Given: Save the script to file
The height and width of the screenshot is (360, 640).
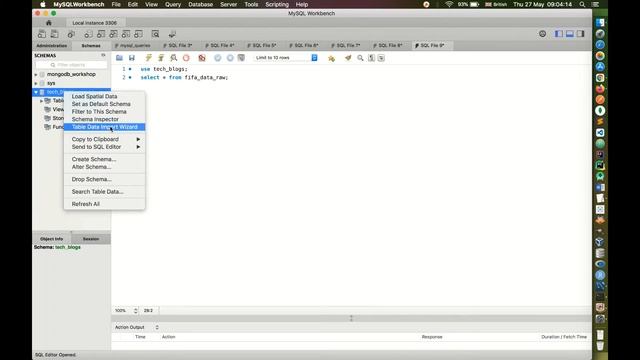Looking at the screenshot, I should [x=131, y=58].
